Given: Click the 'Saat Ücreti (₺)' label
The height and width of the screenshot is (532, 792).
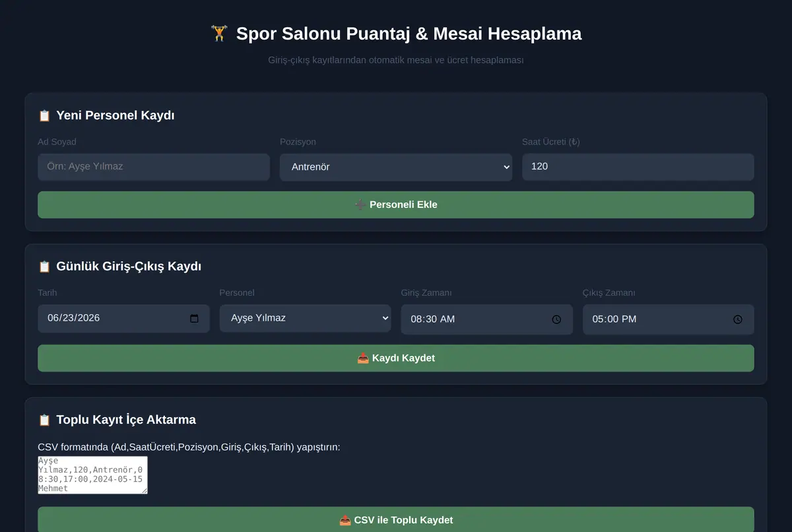Looking at the screenshot, I should coord(551,142).
